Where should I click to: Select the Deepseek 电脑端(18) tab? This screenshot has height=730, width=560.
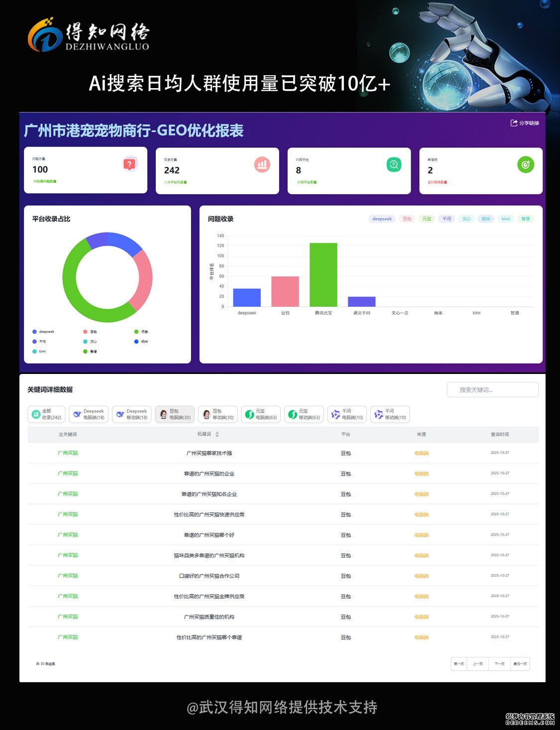click(89, 414)
